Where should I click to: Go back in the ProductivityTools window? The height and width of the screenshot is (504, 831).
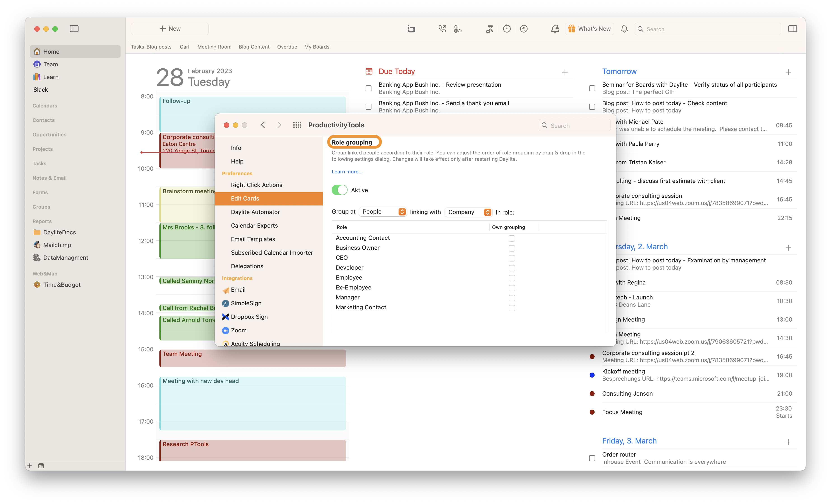coord(263,125)
